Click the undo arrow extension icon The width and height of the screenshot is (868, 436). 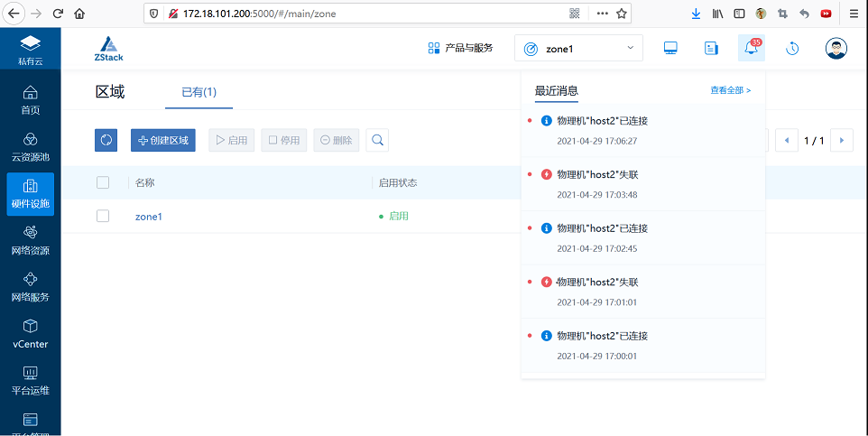(x=804, y=14)
